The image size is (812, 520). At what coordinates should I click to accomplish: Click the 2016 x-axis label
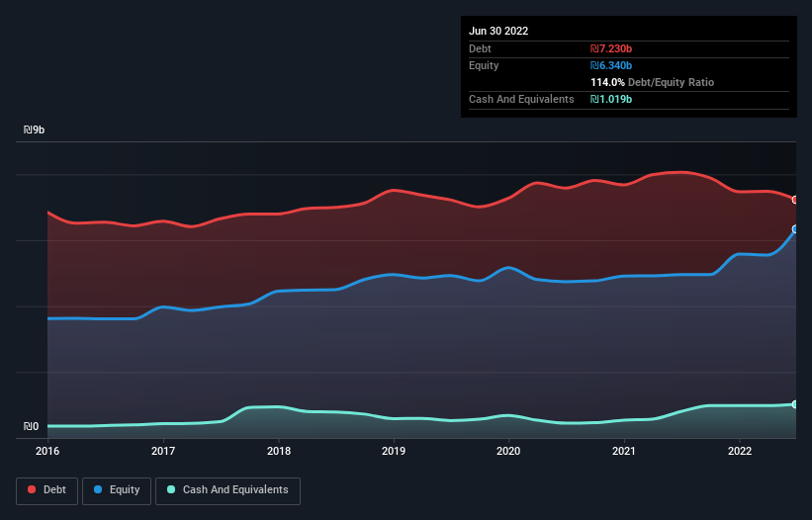(x=47, y=451)
